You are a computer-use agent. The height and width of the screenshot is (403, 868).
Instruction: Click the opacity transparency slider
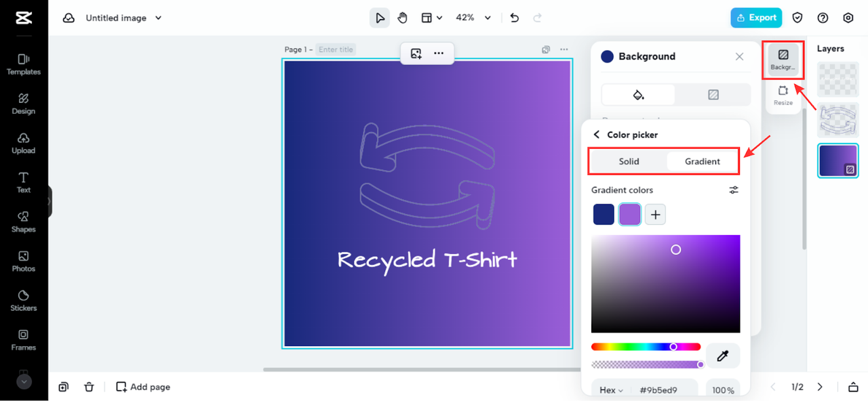pyautogui.click(x=648, y=364)
